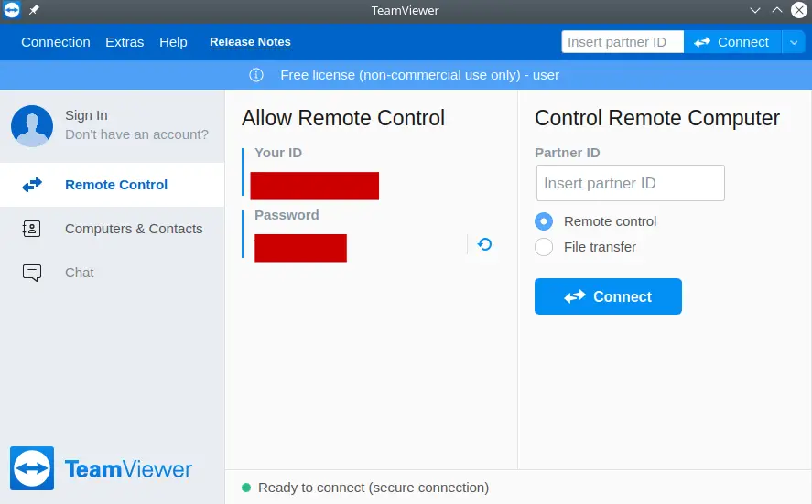Focus the top bar partner ID field
Viewport: 812px width, 504px height.
[x=623, y=42]
